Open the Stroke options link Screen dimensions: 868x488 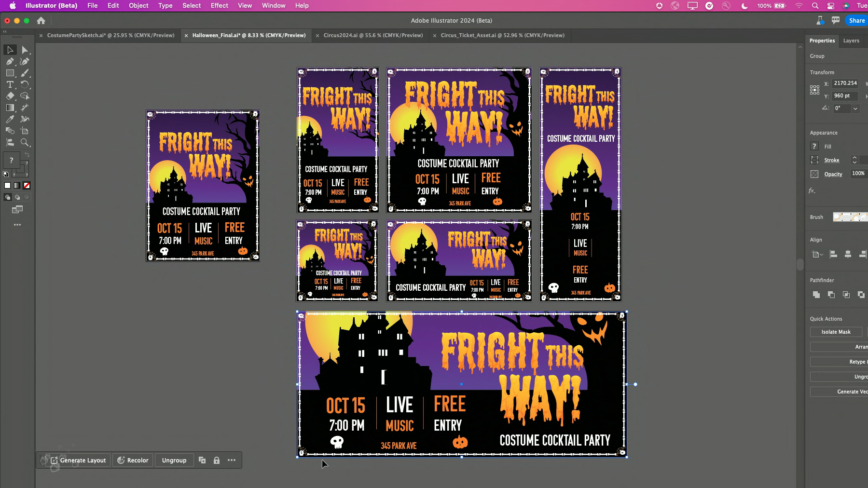(831, 160)
